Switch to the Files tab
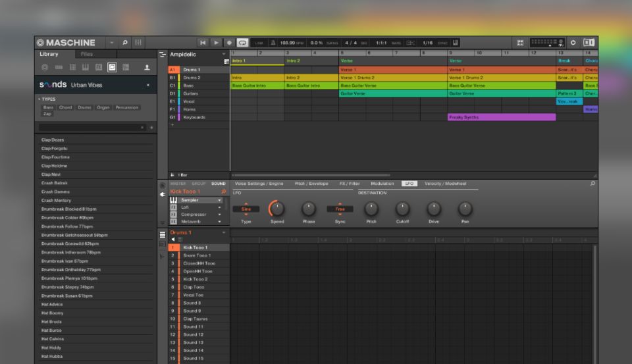The height and width of the screenshot is (364, 632). (87, 54)
